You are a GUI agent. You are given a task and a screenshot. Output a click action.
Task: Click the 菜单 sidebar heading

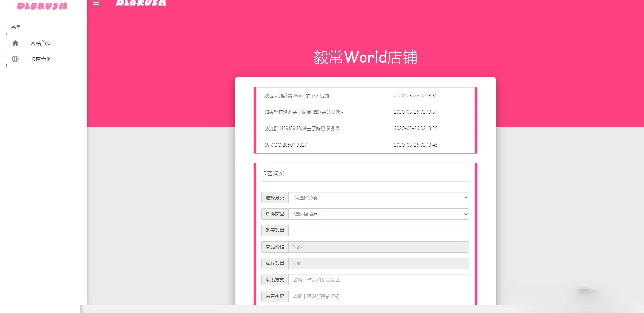point(16,26)
